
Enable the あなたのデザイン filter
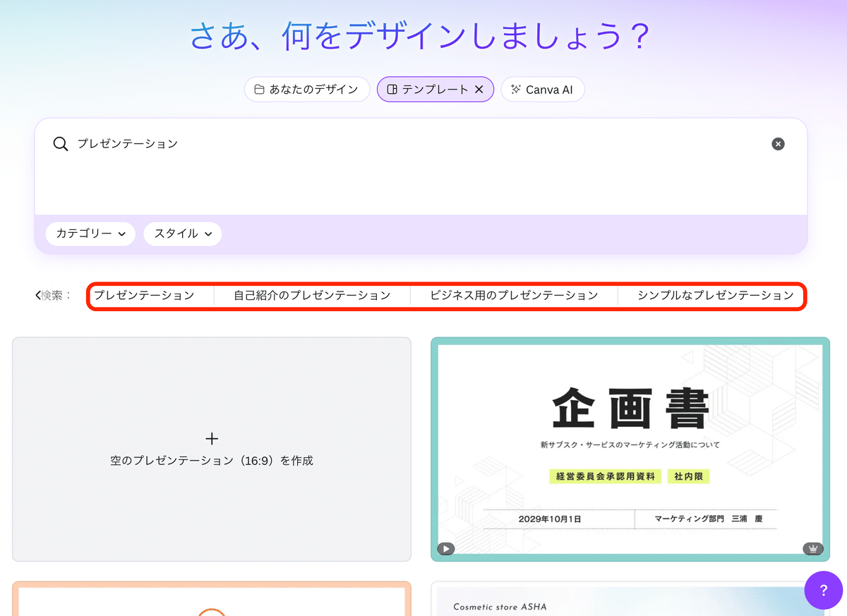click(x=306, y=89)
